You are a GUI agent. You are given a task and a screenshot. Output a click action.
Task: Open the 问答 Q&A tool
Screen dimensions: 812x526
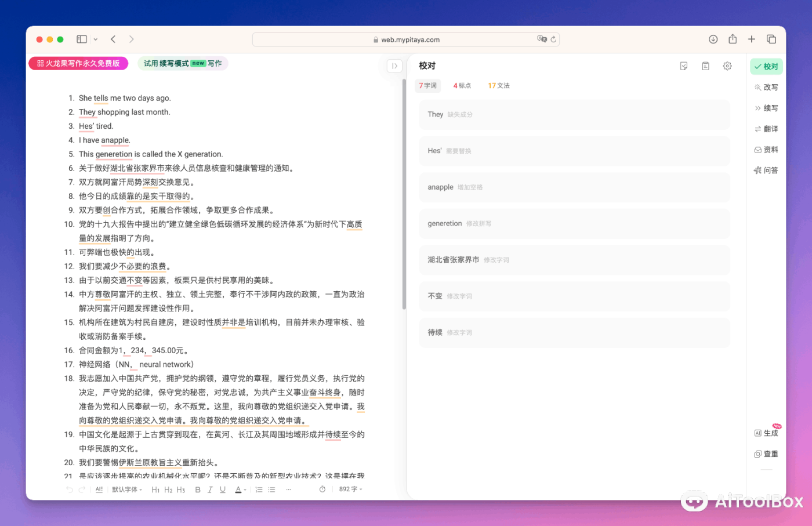(x=766, y=171)
